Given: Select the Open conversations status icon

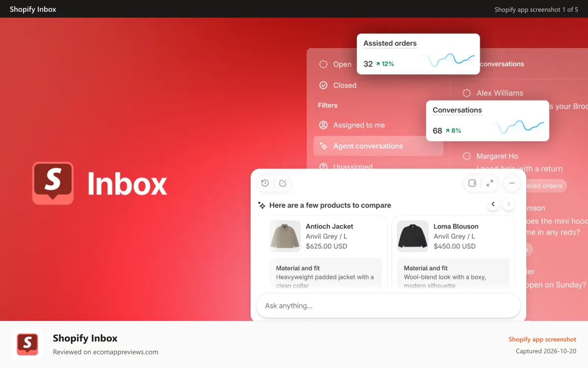Looking at the screenshot, I should pos(323,64).
